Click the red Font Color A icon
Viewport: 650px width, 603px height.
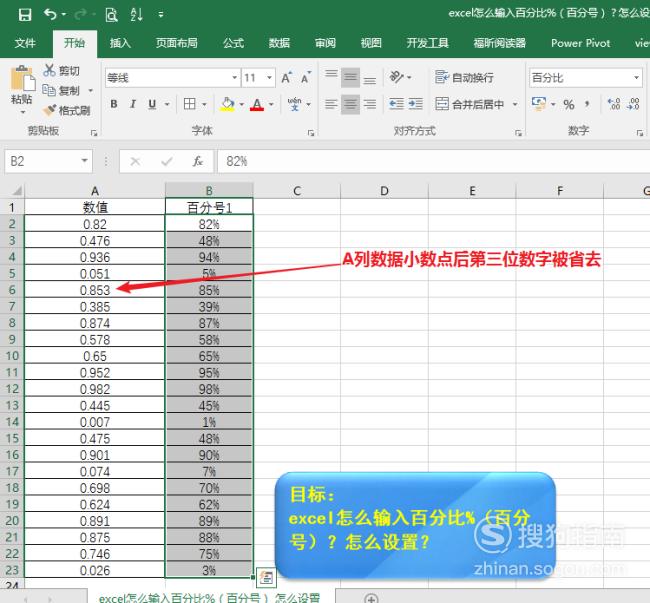pyautogui.click(x=257, y=104)
